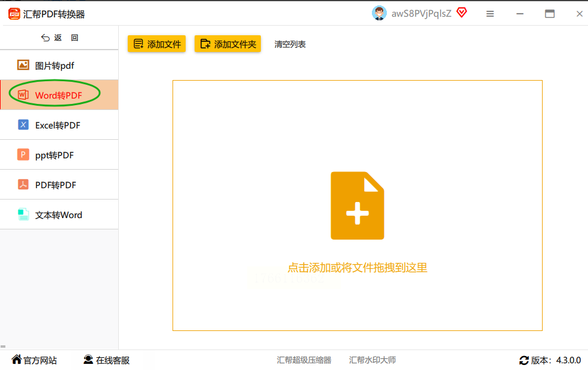Click the ppt P icon
This screenshot has width=588, height=371.
pyautogui.click(x=23, y=154)
